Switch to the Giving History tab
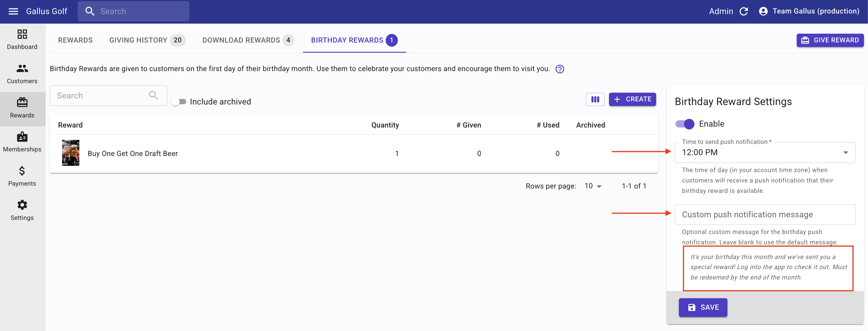 point(147,40)
